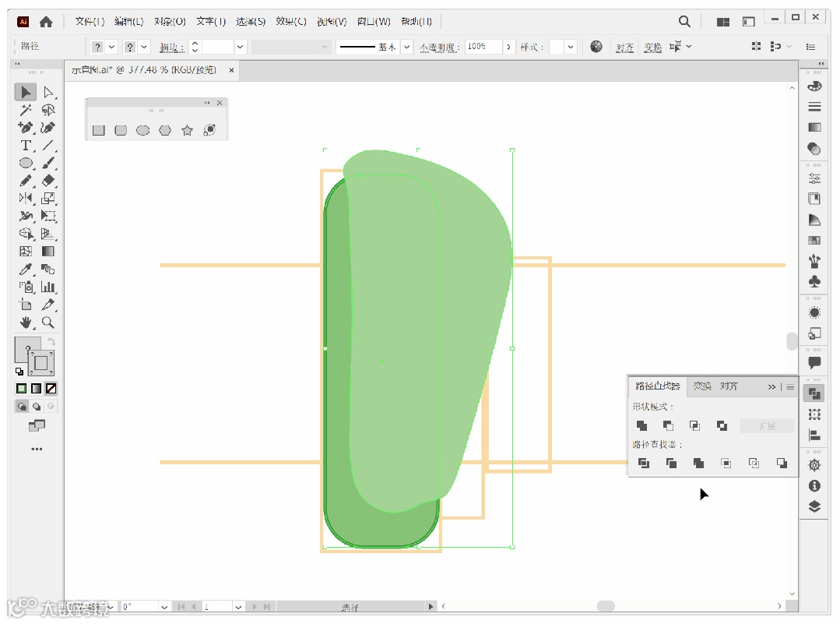Select the Line Segment tool

point(48,145)
